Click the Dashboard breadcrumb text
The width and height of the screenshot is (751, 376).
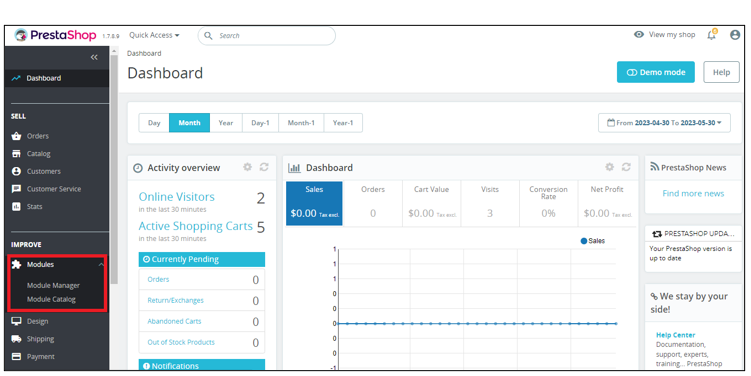click(x=144, y=53)
